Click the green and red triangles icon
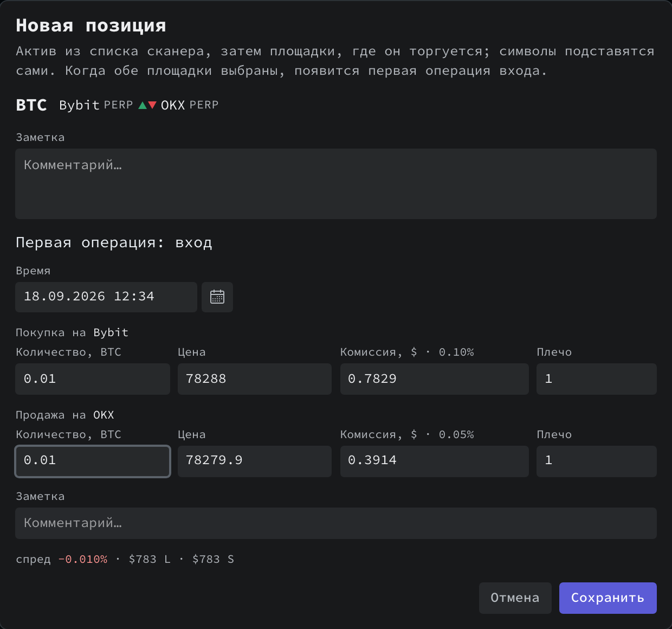Screen dimensions: 672x629 coord(147,105)
